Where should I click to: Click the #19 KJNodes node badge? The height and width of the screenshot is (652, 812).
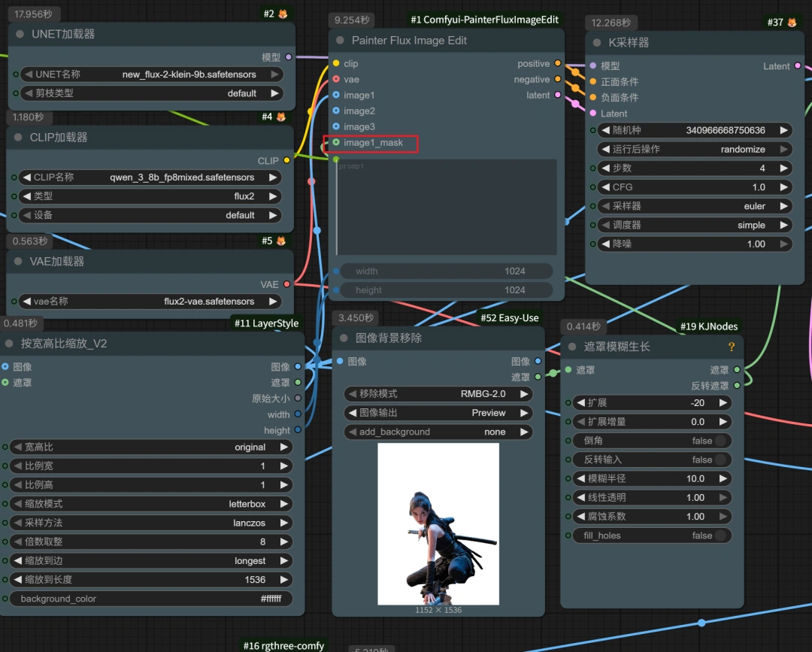click(708, 326)
